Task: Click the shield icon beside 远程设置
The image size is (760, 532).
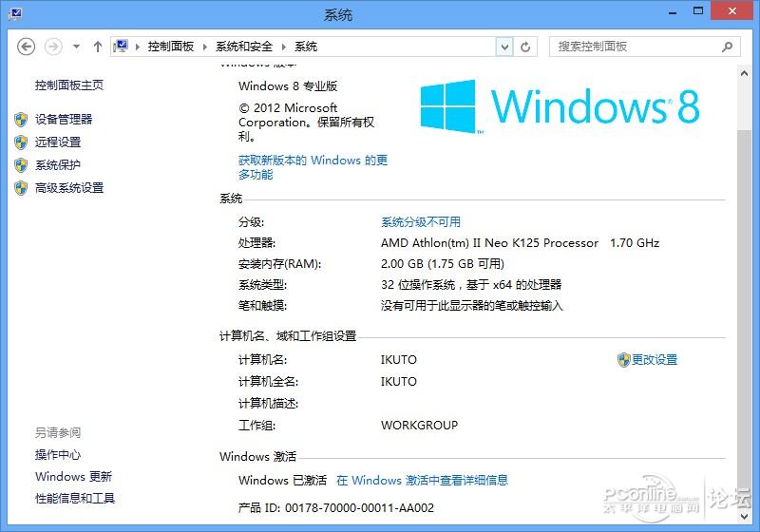Action: point(21,142)
